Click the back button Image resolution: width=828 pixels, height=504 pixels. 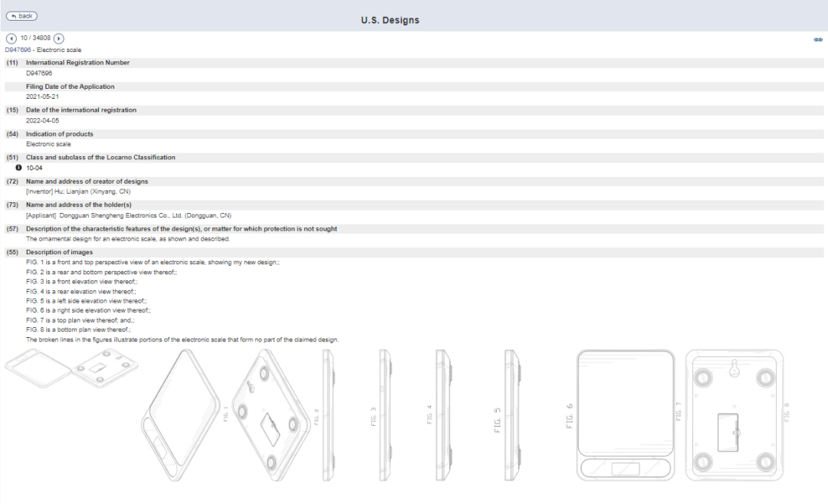21,16
